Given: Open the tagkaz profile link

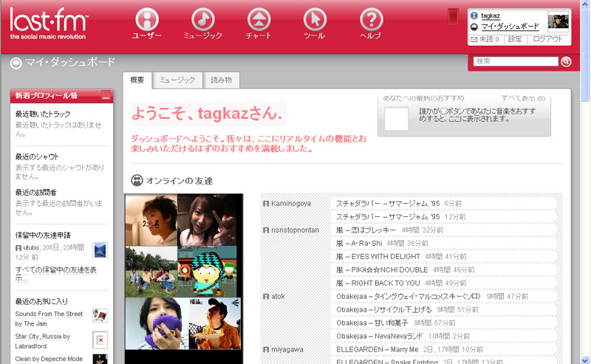Looking at the screenshot, I should [491, 16].
